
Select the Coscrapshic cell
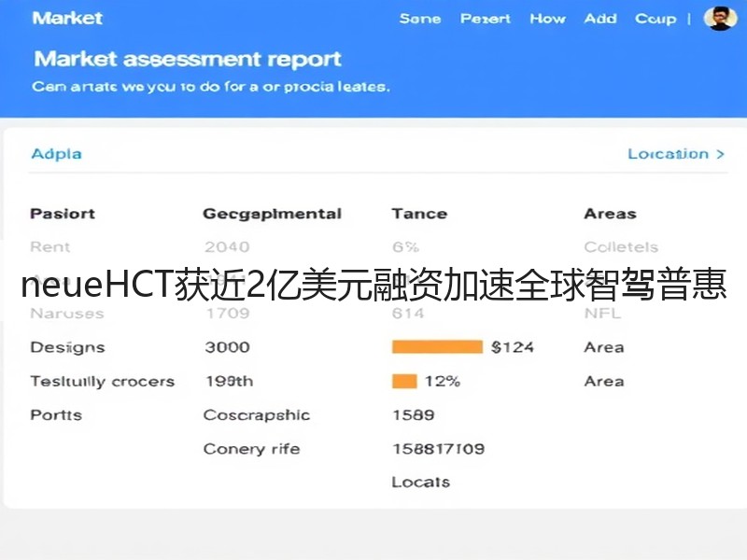point(256,415)
